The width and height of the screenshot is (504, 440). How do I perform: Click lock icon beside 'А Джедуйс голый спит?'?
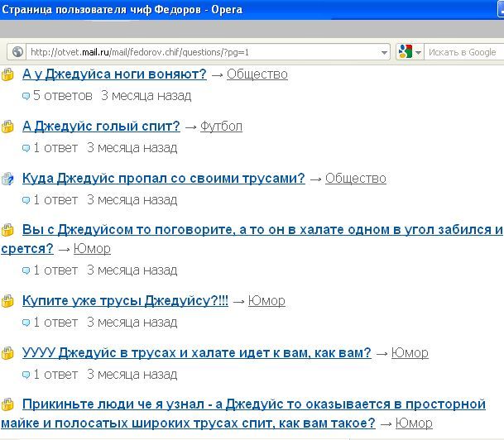8,127
